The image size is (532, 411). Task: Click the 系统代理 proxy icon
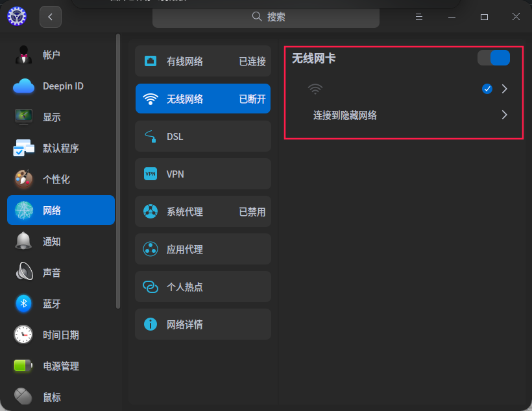(151, 211)
